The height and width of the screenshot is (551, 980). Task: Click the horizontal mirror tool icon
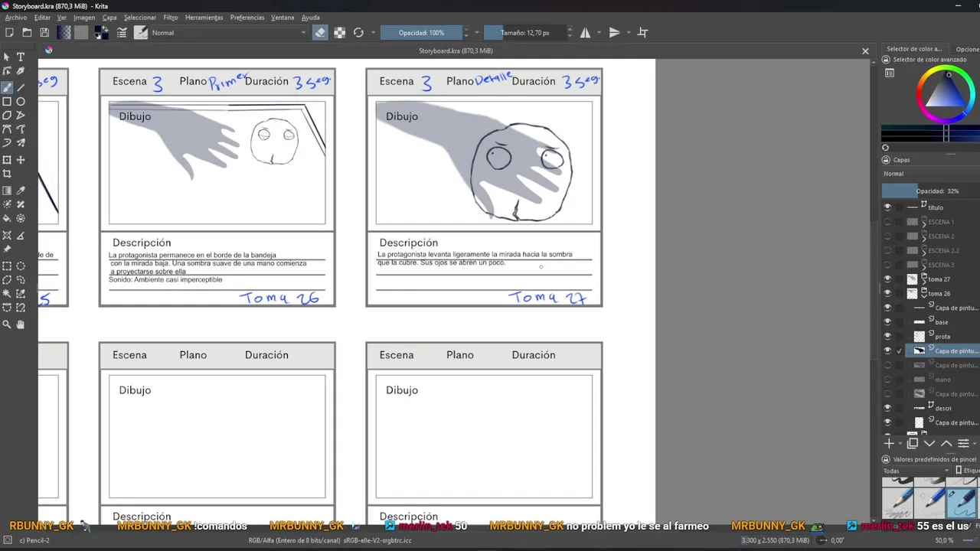tap(585, 32)
